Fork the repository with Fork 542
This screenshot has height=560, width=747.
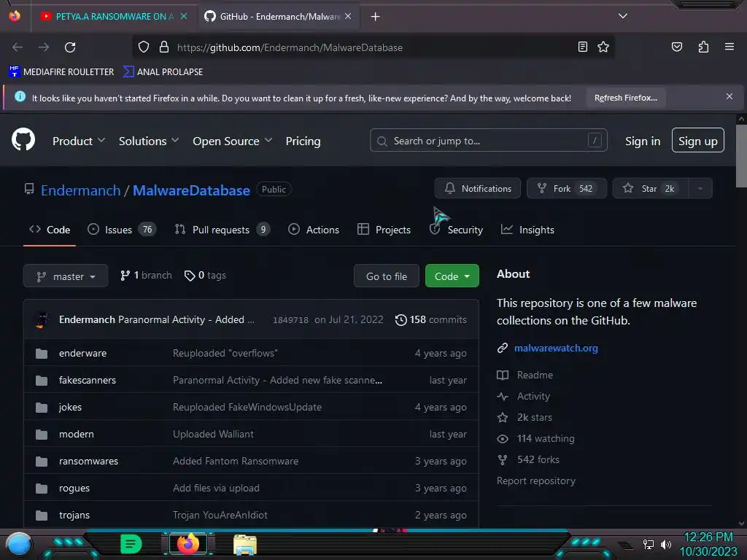click(x=566, y=189)
